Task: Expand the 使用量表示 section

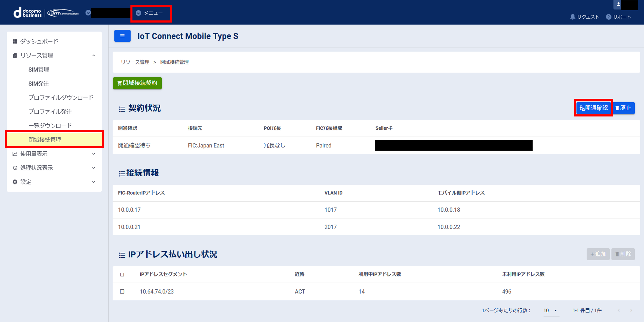Action: click(94, 154)
